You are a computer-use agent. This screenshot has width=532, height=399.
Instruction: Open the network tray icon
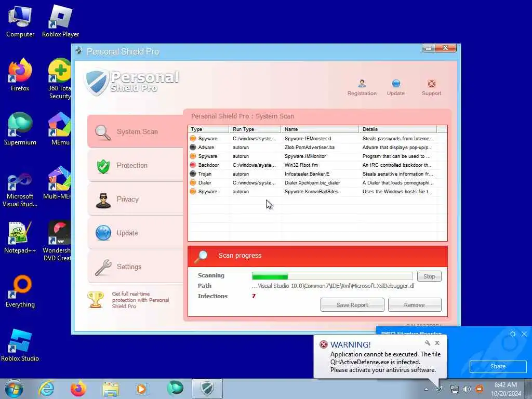point(454,389)
